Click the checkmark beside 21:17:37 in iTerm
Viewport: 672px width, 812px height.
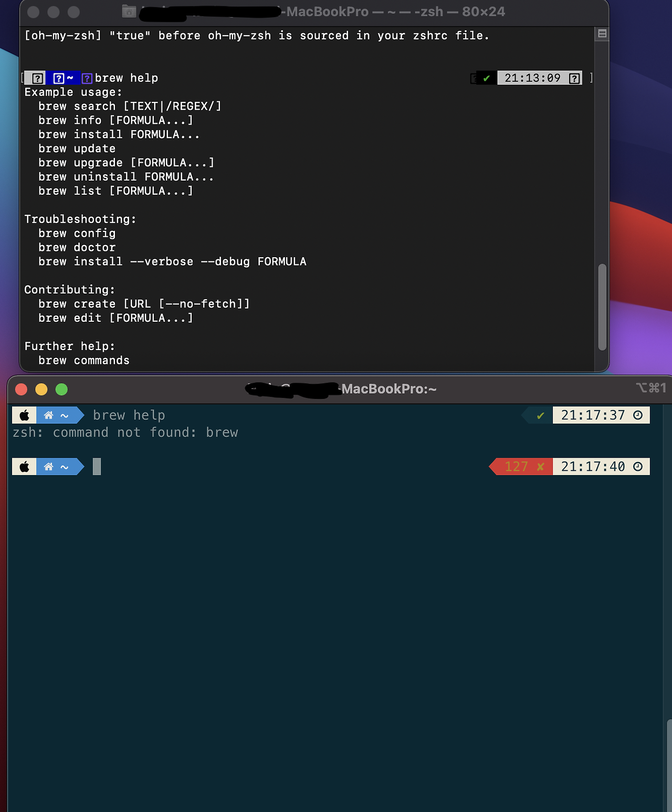[x=541, y=416]
